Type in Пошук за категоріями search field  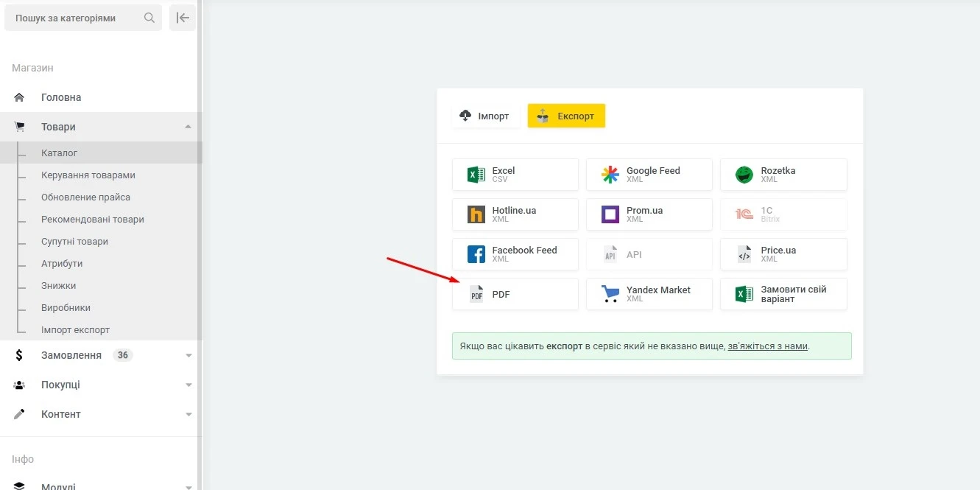point(77,18)
